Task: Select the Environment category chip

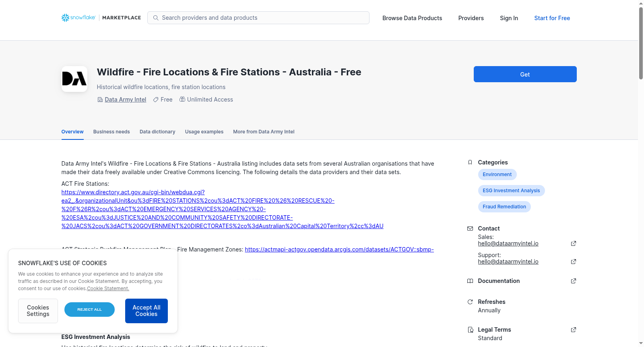Action: pyautogui.click(x=497, y=175)
